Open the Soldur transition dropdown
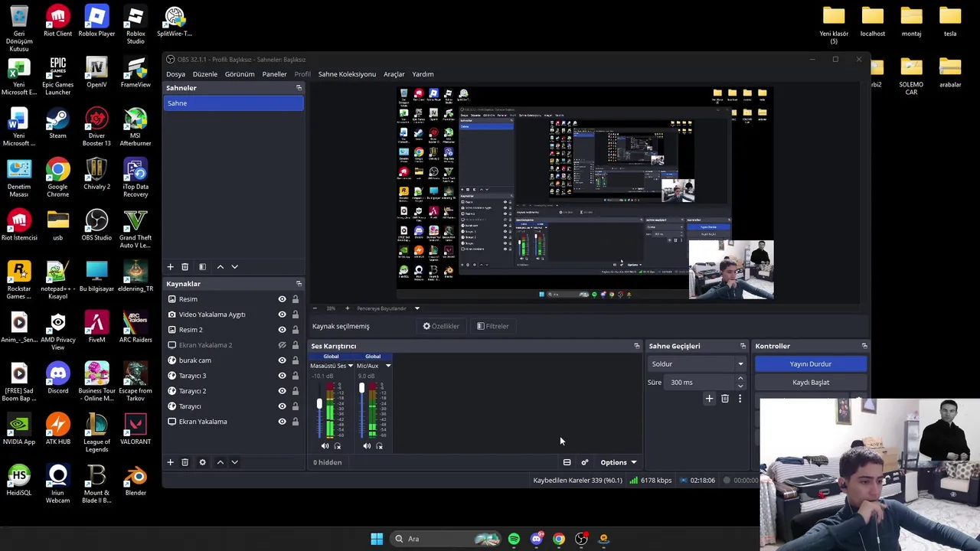The width and height of the screenshot is (980, 551). pos(697,364)
